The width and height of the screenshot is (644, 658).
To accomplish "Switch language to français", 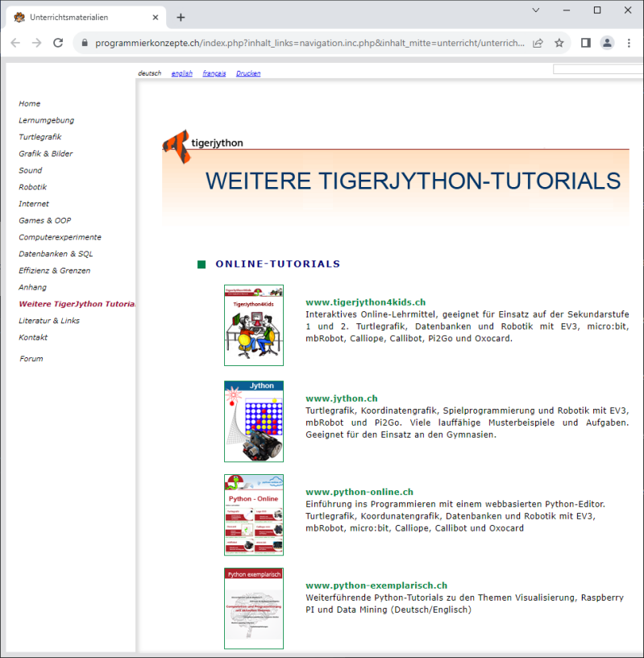I will click(x=214, y=73).
